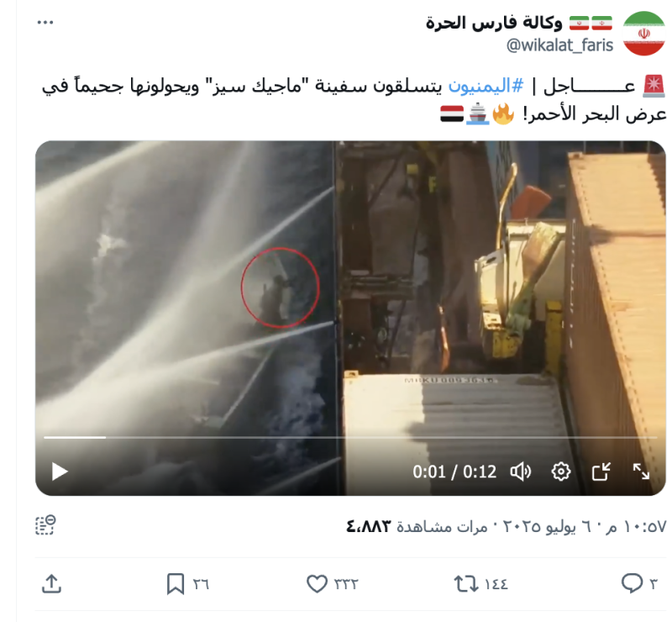Open the #اليمنيون hashtag link
Screen dimensions: 672x622
pos(486,86)
